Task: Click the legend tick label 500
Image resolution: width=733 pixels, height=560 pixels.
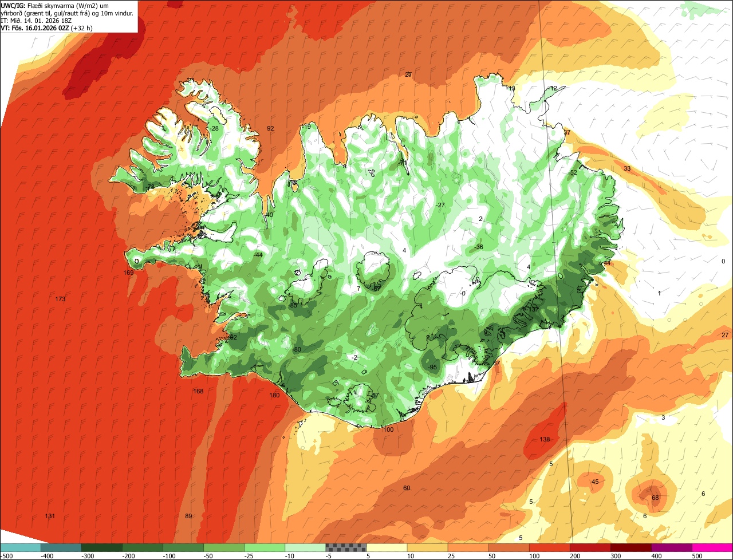Action: pyautogui.click(x=697, y=556)
